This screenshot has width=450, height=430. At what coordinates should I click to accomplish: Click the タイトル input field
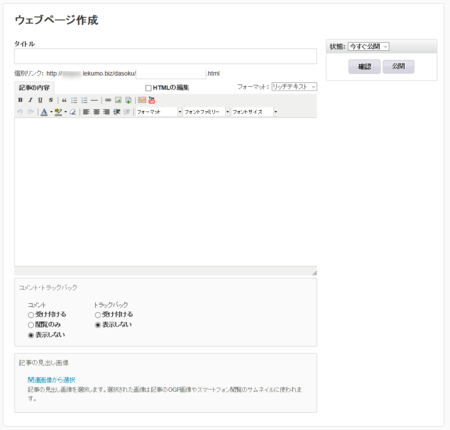point(165,56)
